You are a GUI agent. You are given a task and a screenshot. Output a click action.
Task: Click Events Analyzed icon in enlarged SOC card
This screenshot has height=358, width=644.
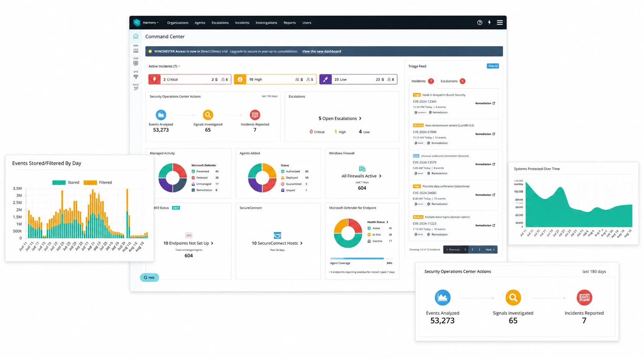(x=443, y=298)
